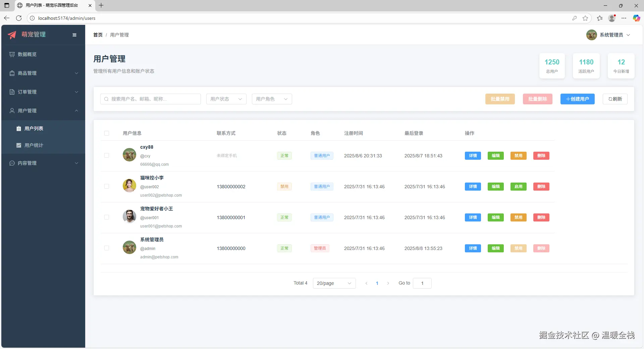Open 详情 for user cxy88
Viewport: 644px width, 349px height.
(473, 156)
